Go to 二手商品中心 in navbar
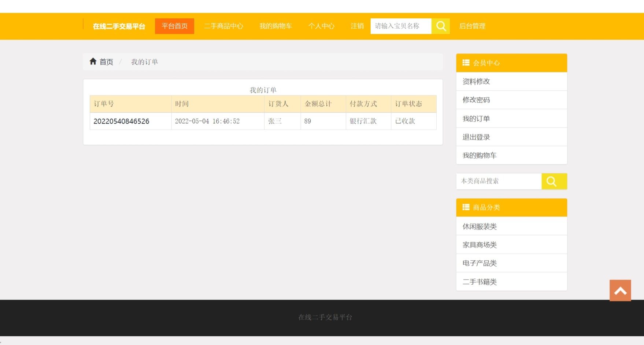The width and height of the screenshot is (644, 345). [x=223, y=26]
